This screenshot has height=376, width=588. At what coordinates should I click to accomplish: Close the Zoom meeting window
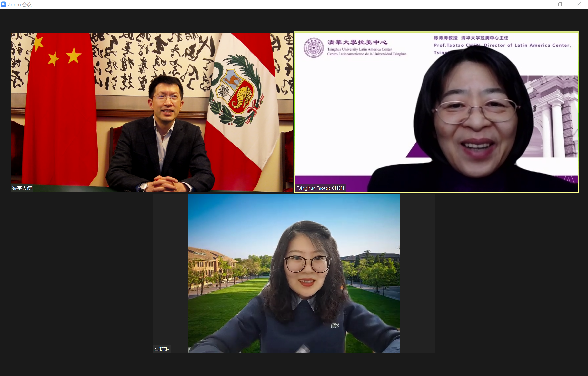point(578,4)
